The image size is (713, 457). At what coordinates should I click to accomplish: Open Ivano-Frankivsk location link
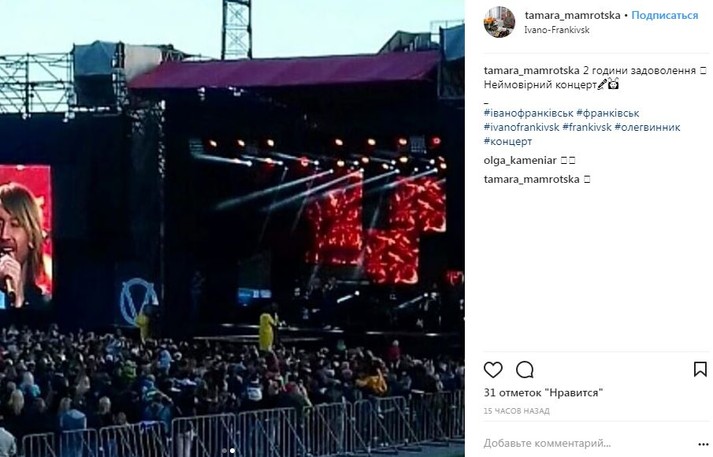[x=557, y=30]
